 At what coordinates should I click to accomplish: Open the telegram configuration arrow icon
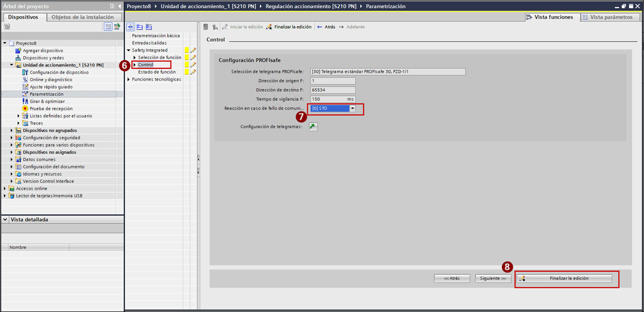(313, 127)
